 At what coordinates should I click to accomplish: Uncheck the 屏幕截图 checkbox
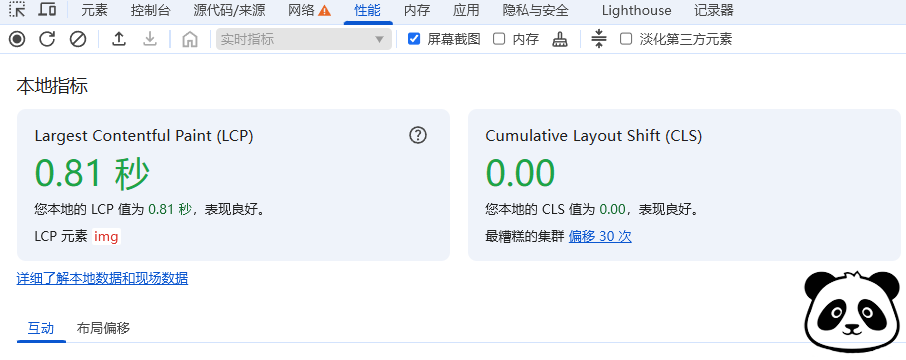click(414, 39)
